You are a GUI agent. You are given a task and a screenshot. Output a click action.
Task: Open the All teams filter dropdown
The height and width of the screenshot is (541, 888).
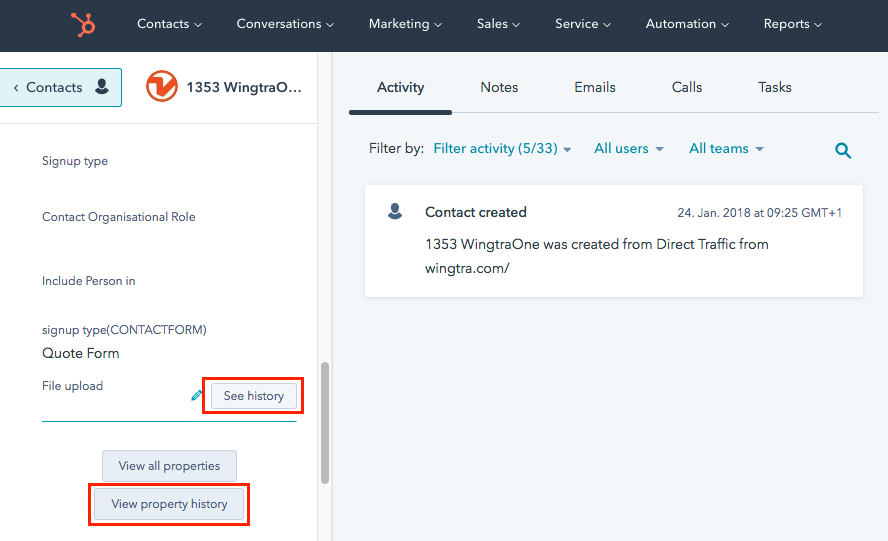[726, 149]
